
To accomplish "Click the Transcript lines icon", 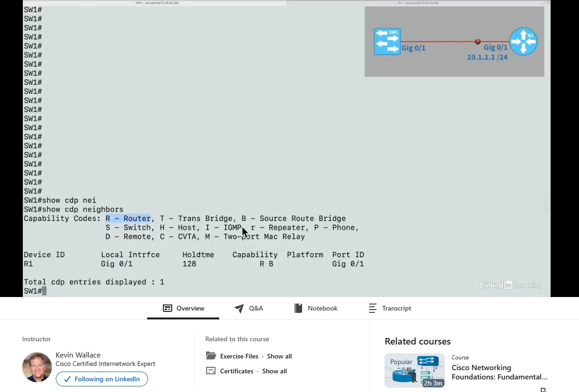I will (x=372, y=308).
